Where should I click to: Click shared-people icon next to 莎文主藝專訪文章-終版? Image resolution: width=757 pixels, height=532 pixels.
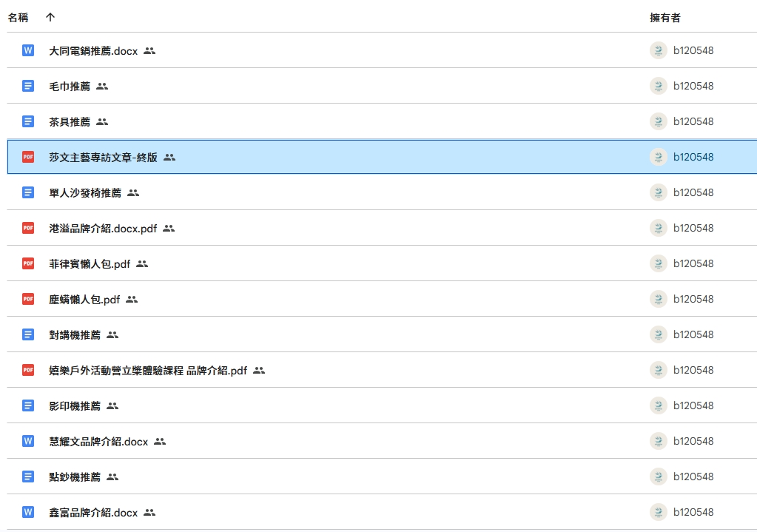tap(169, 158)
